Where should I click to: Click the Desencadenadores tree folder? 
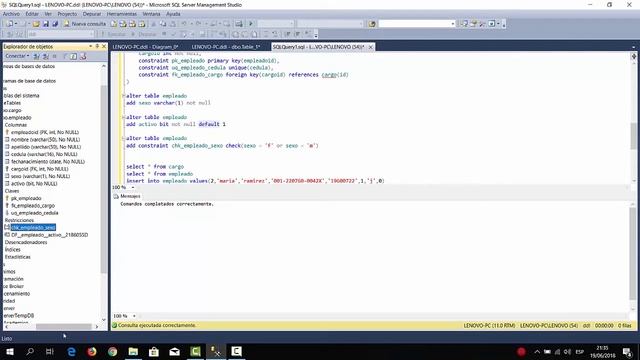26,242
